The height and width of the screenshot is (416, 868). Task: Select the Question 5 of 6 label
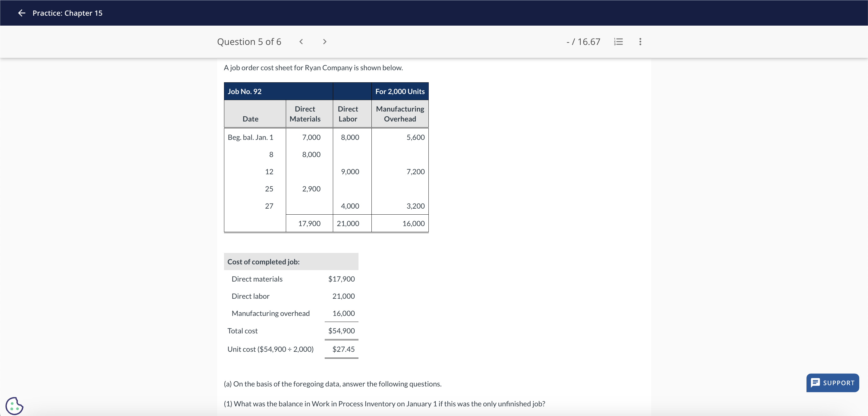click(249, 41)
